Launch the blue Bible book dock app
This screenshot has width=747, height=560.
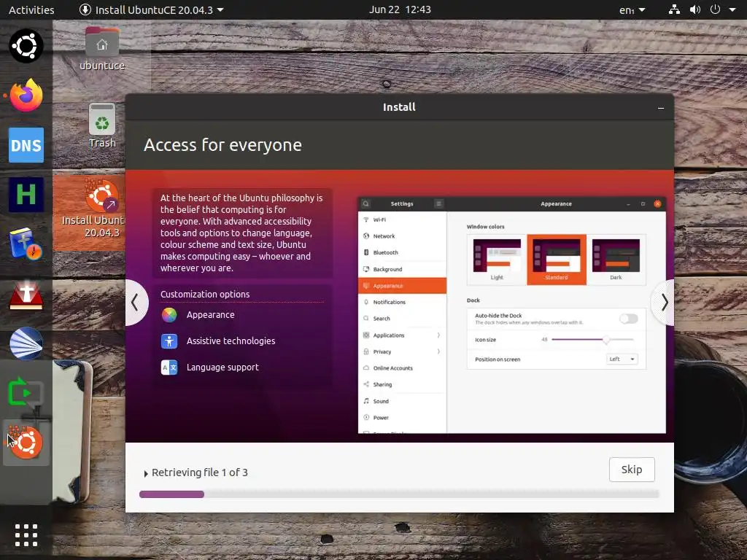point(26,244)
